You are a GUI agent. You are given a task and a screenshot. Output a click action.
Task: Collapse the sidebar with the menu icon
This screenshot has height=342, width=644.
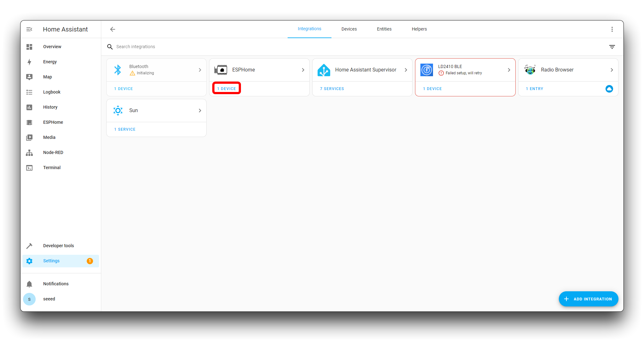(x=29, y=29)
